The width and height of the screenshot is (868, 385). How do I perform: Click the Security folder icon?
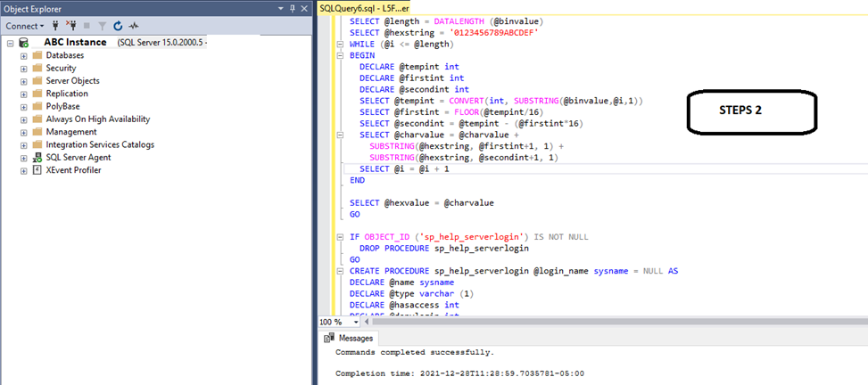(37, 68)
